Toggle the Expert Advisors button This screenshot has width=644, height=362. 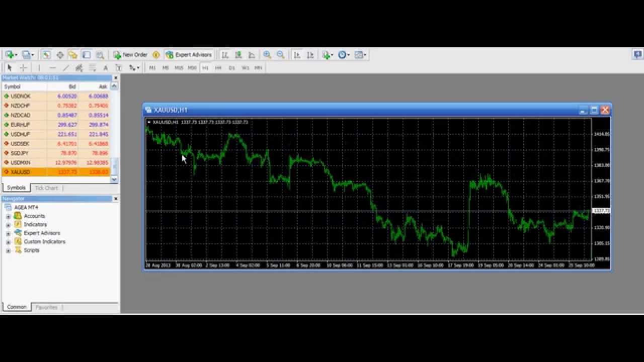[189, 55]
